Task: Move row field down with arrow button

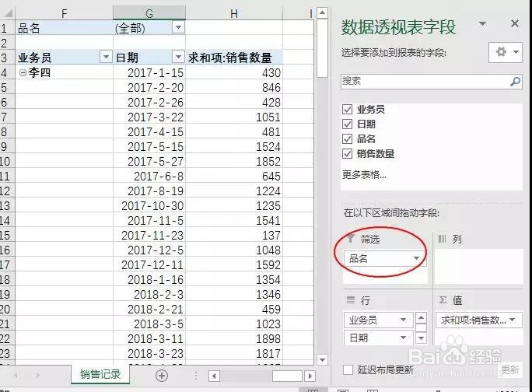Action: pyautogui.click(x=421, y=338)
